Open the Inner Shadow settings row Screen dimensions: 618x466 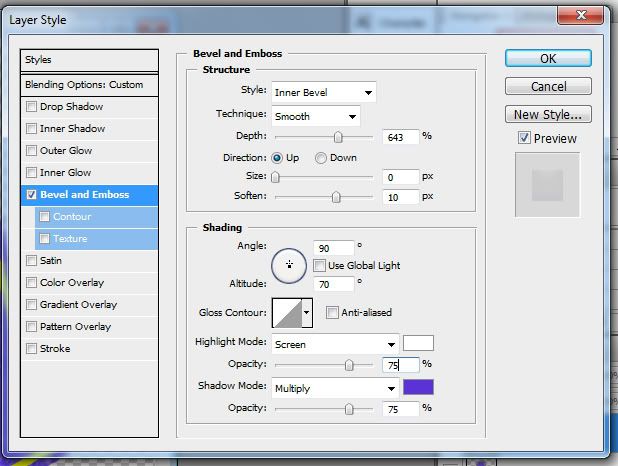click(89, 129)
